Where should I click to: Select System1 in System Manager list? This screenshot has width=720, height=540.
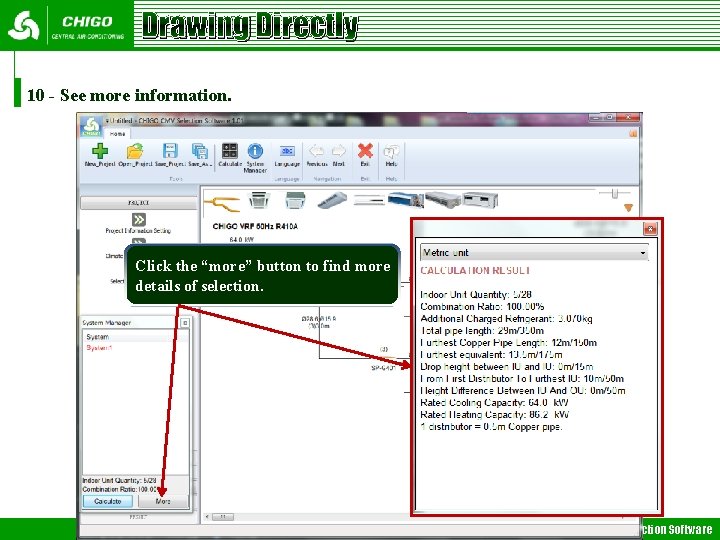point(99,348)
